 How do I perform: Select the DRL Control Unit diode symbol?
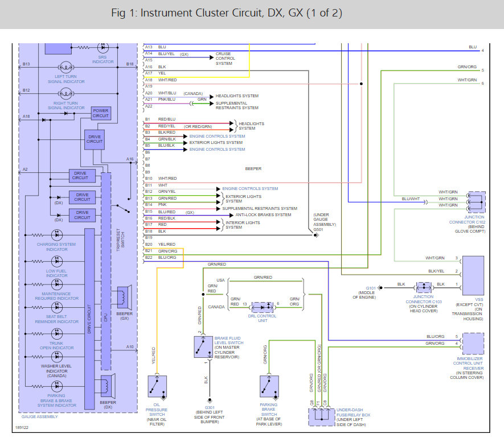(263, 307)
